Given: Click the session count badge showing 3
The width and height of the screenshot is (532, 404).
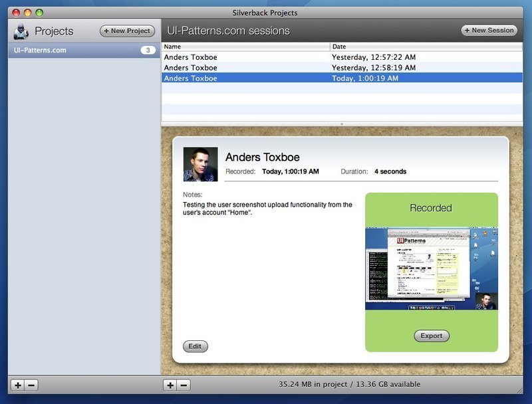Looking at the screenshot, I should (148, 50).
